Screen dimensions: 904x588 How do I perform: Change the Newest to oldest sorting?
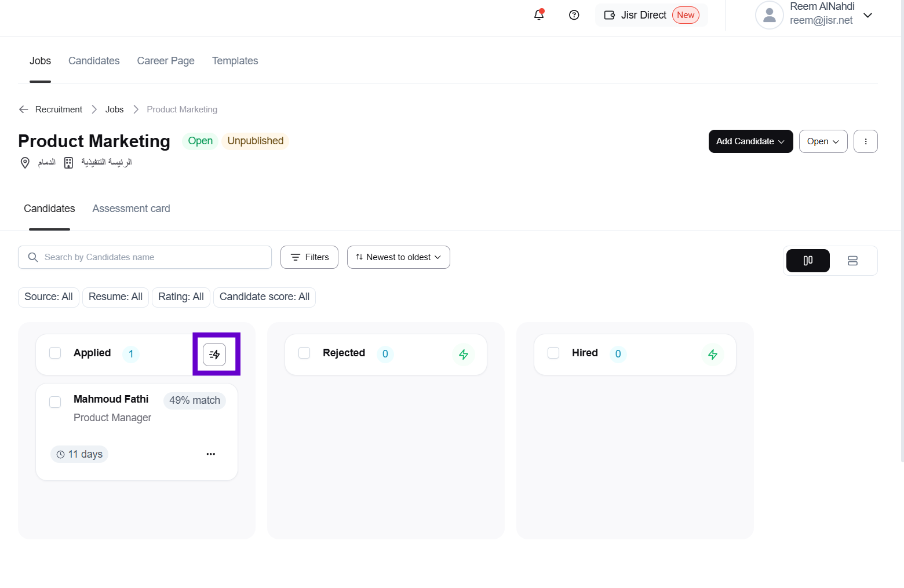pos(398,257)
